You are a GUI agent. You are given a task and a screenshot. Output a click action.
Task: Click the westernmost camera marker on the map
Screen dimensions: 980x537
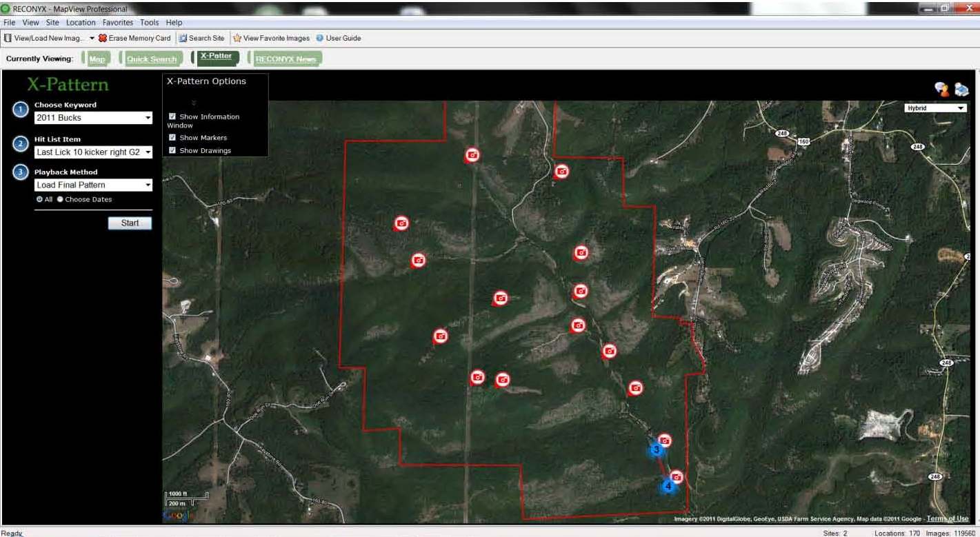[401, 223]
